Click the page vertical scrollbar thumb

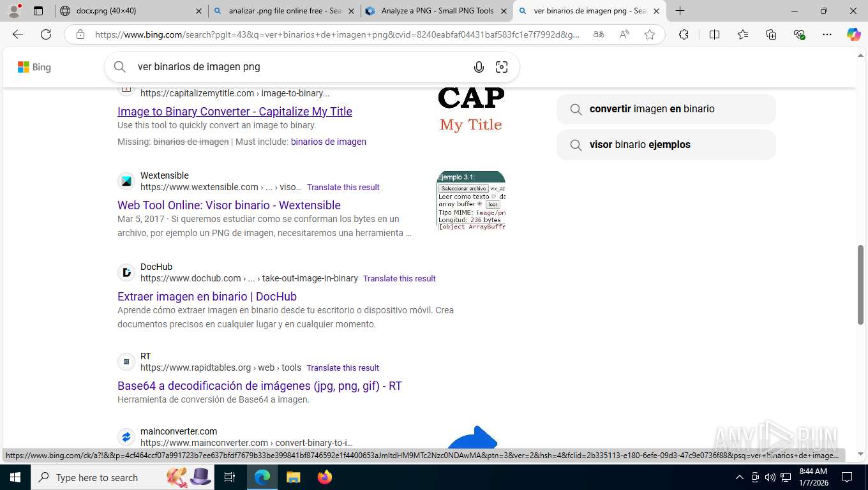click(x=861, y=285)
